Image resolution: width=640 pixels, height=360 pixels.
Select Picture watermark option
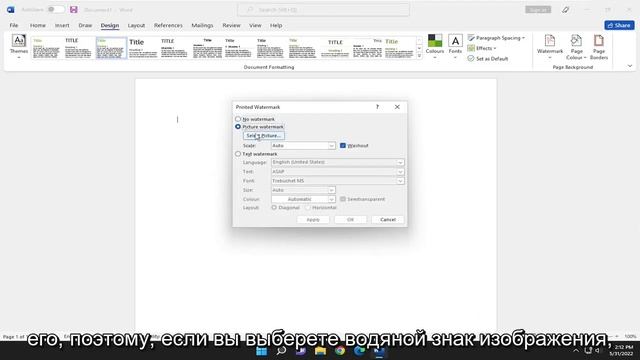coord(238,127)
